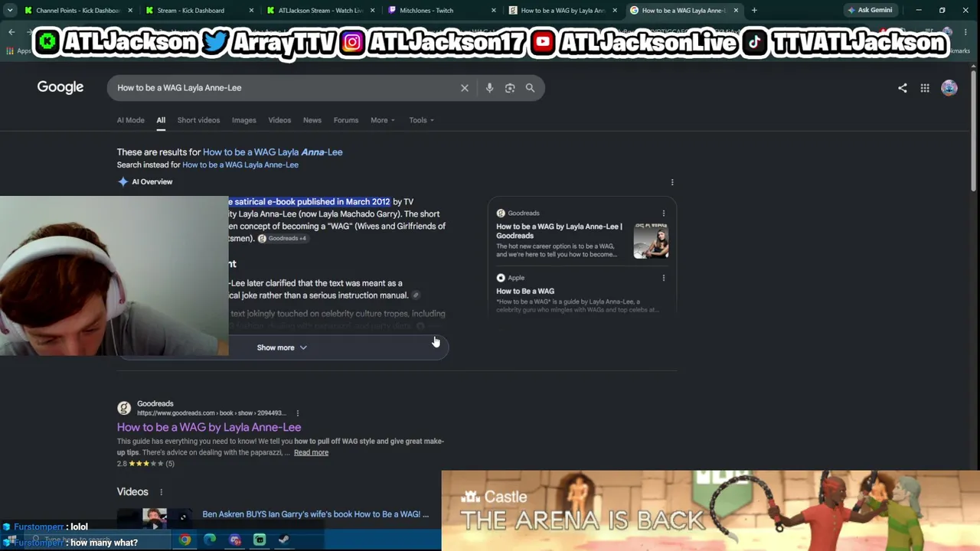Switch to Short videos results

pos(198,120)
